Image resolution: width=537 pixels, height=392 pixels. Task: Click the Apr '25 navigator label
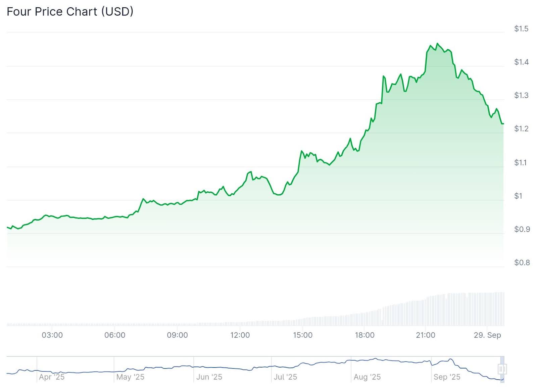[x=52, y=377]
